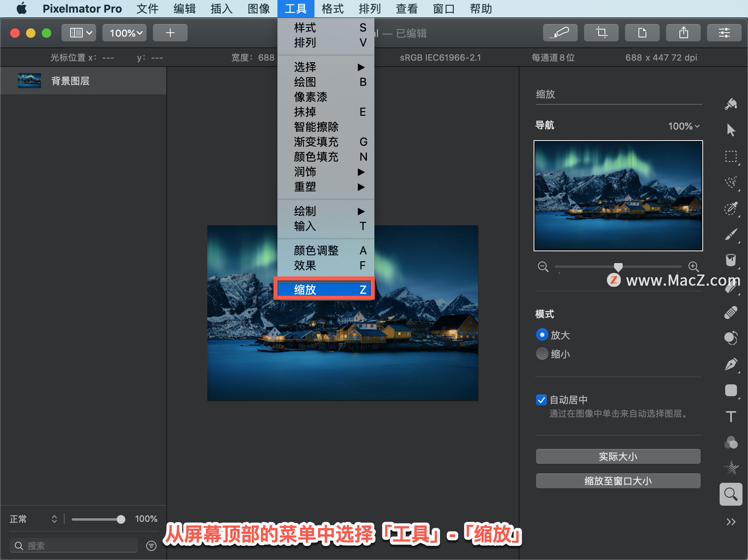Image resolution: width=748 pixels, height=560 pixels.
Task: Click the ML Enhance wand toolbar button
Action: point(560,33)
